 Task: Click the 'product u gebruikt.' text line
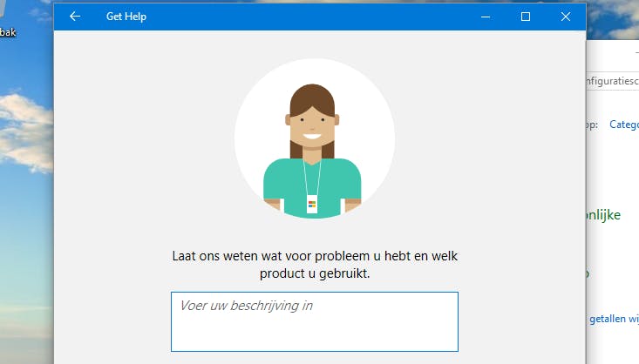click(x=315, y=273)
